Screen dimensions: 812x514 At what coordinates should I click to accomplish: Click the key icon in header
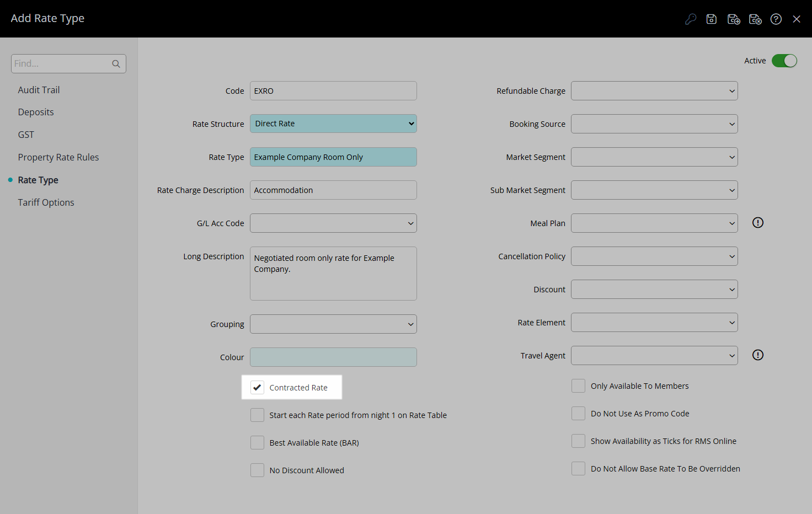[691, 19]
